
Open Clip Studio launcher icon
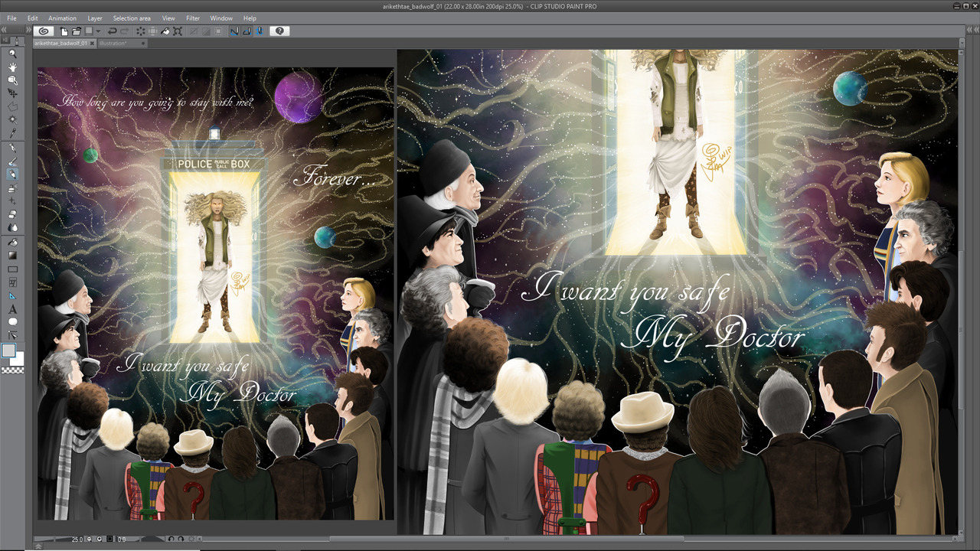tap(43, 31)
